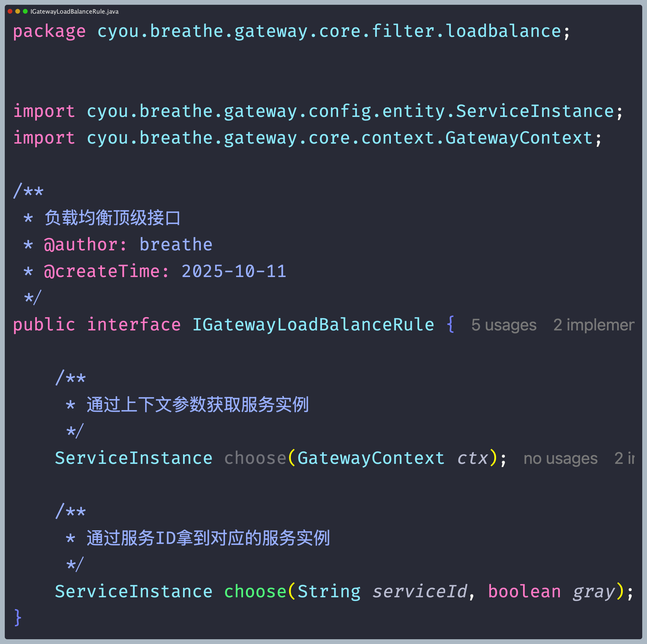Show the interface's 2 implementations hint
647x644 pixels.
(593, 325)
